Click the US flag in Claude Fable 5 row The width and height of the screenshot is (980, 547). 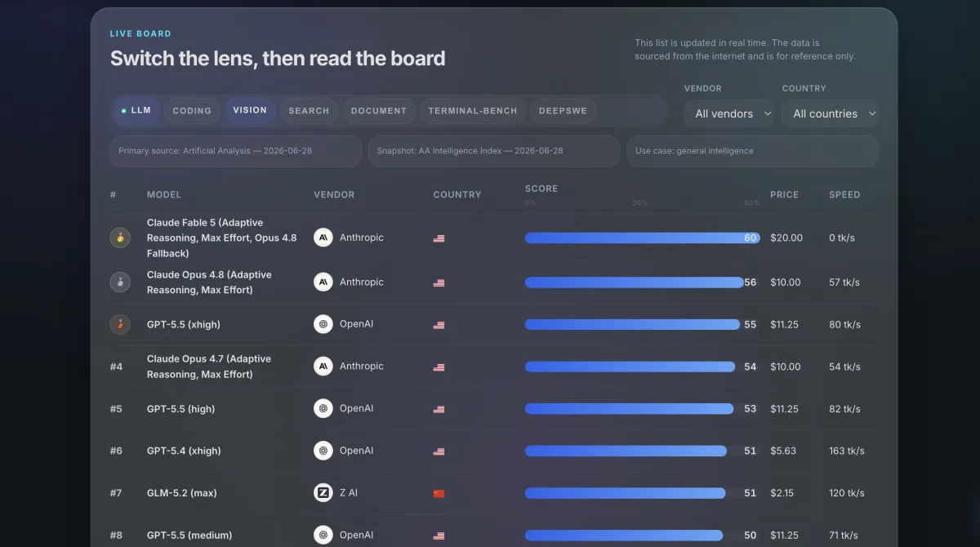coord(439,238)
